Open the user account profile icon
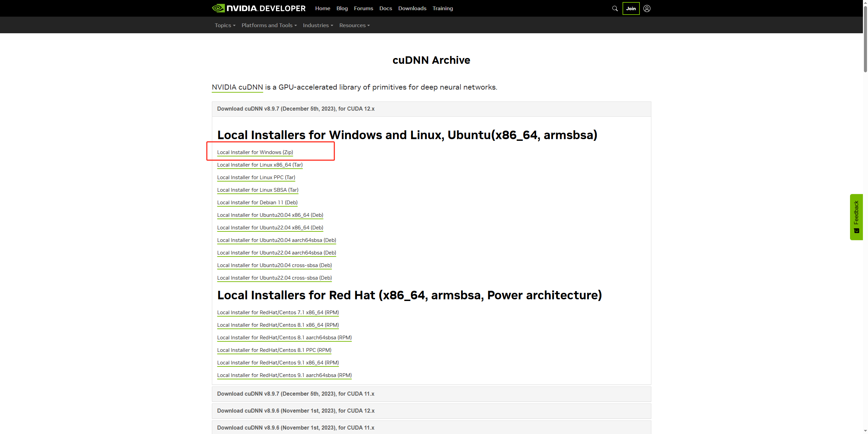Viewport: 868px width, 434px height. tap(647, 8)
